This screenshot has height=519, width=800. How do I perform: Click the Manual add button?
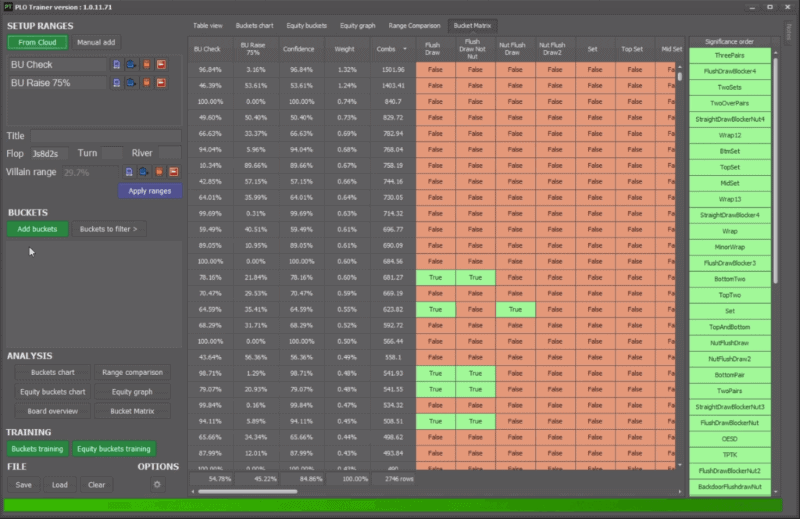[96, 42]
